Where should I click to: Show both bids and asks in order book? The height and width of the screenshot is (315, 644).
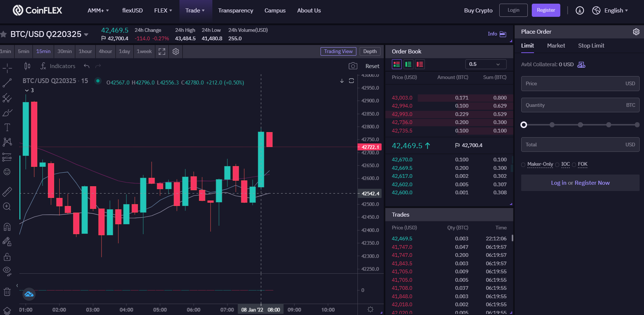tap(397, 64)
